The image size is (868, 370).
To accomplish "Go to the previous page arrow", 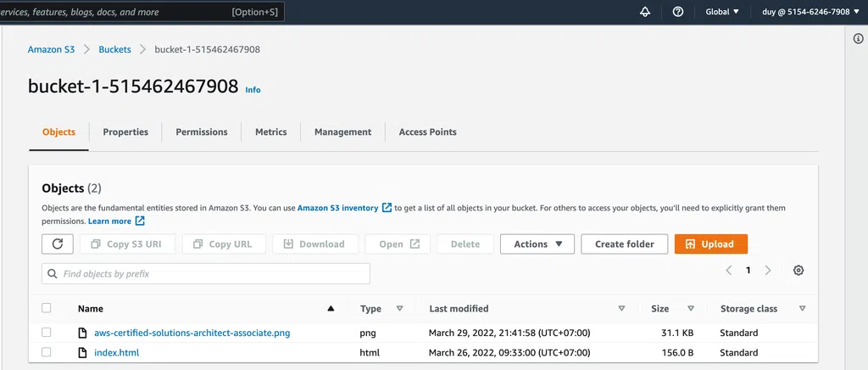I will [x=728, y=271].
